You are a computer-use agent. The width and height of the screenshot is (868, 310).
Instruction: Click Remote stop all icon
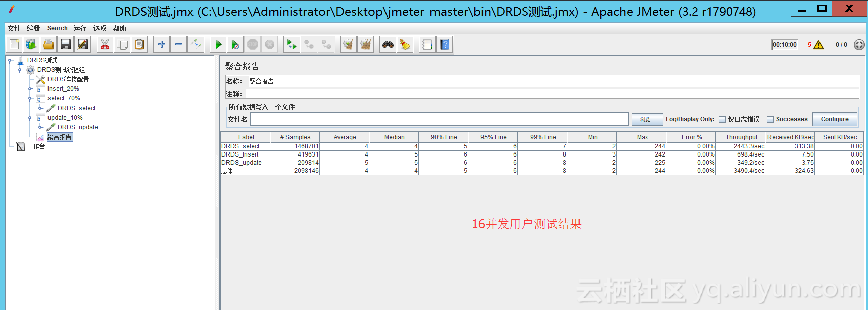pos(309,44)
